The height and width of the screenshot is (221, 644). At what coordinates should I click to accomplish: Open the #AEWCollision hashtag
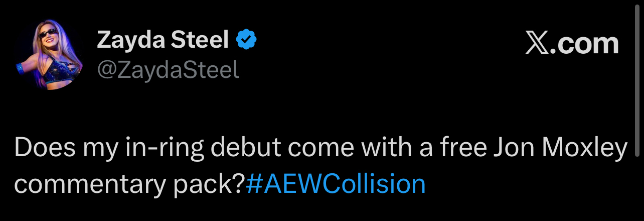coord(336,185)
